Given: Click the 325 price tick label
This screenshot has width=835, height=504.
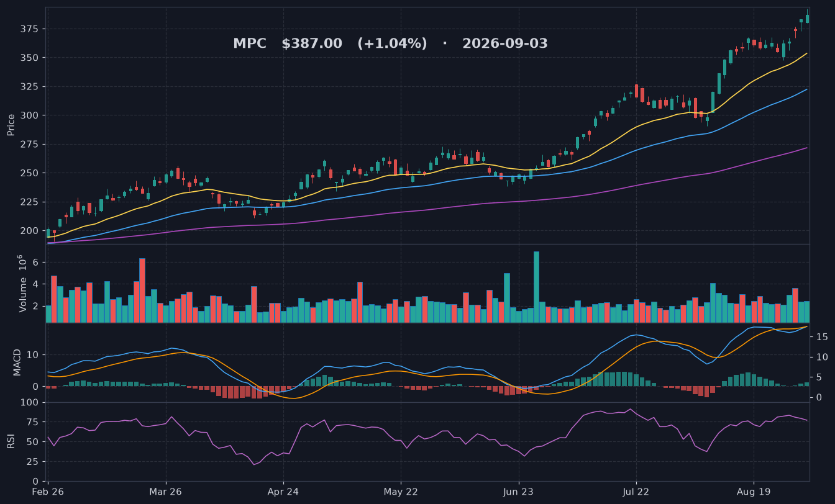Looking at the screenshot, I should [x=30, y=87].
